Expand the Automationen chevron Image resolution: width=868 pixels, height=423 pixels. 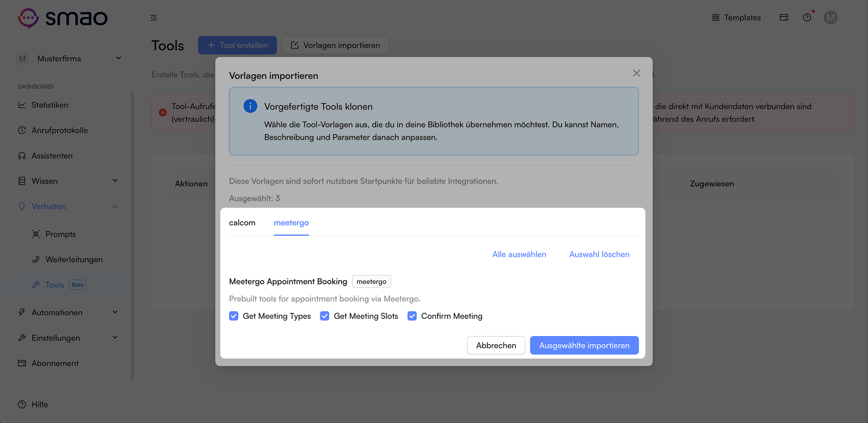[115, 312]
